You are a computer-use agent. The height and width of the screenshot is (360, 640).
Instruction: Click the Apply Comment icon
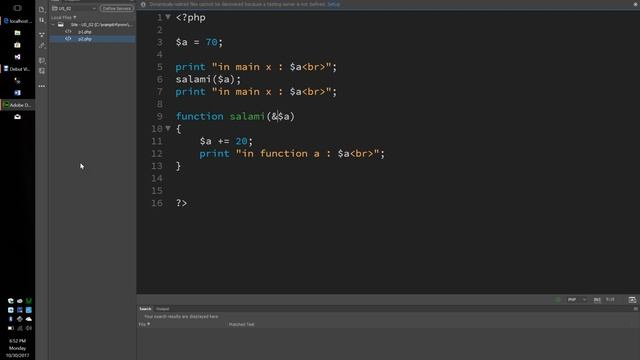[42, 60]
